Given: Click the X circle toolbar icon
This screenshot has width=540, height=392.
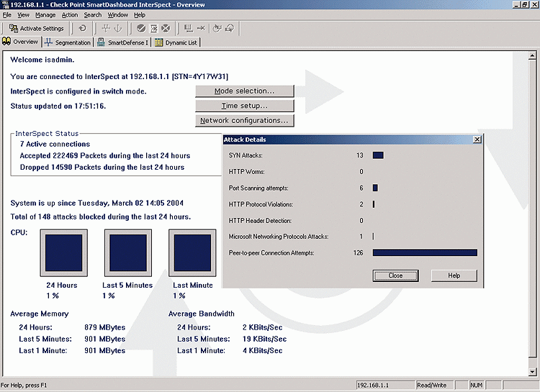Looking at the screenshot, I should [165, 29].
